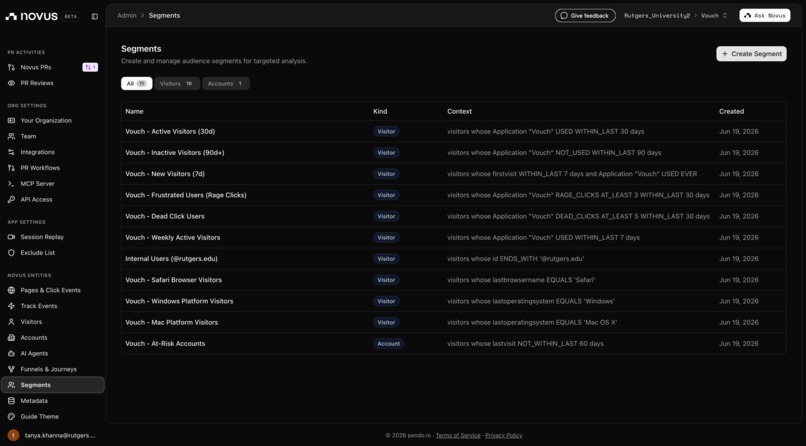The width and height of the screenshot is (806, 446).
Task: Open Vouch - Frustrated Users (Rage Clicks) segment
Action: tap(186, 195)
